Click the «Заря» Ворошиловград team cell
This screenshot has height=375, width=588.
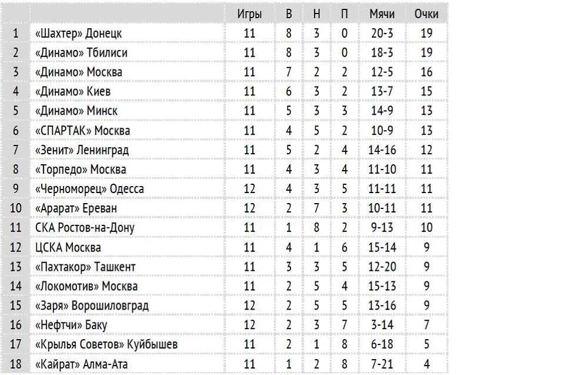[128, 306]
